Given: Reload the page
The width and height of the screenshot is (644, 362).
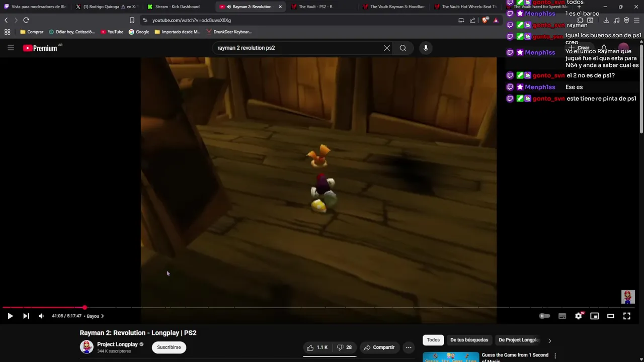Looking at the screenshot, I should point(26,20).
